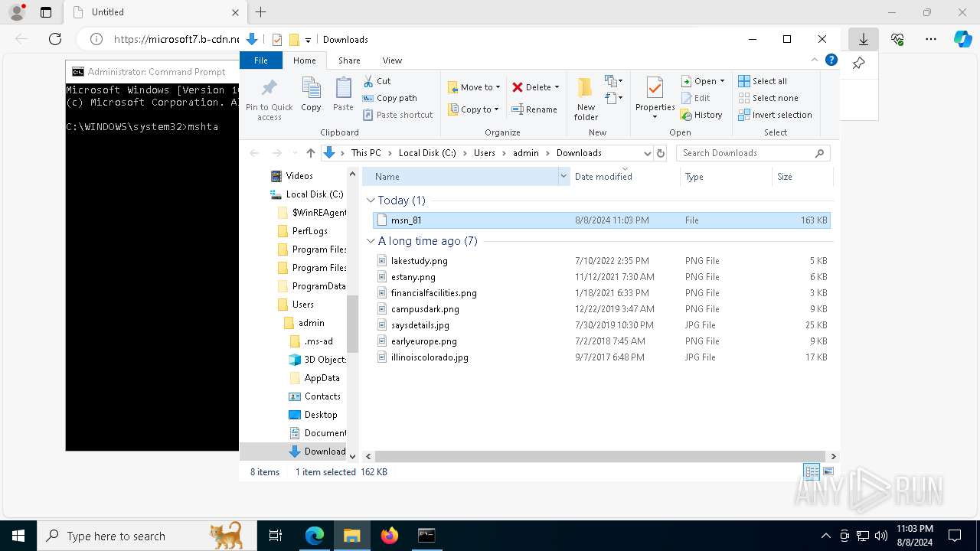980x551 pixels.
Task: Open the Delete dropdown in ribbon
Action: point(535,87)
